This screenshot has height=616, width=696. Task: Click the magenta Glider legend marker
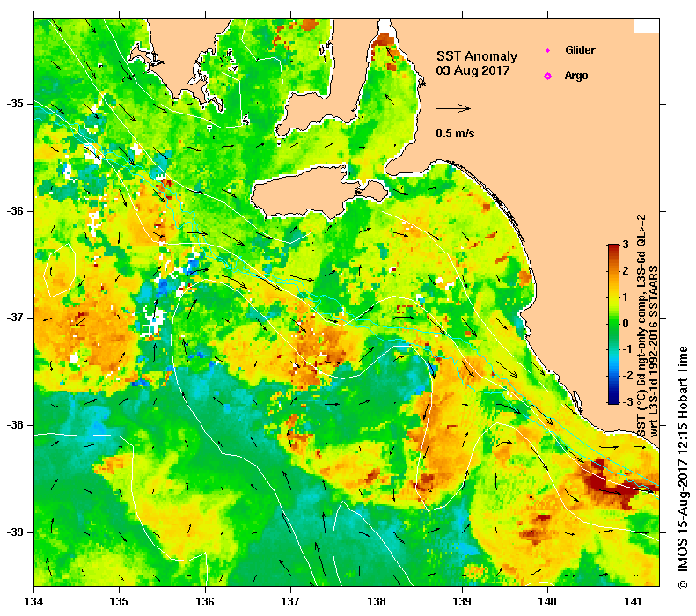point(548,50)
